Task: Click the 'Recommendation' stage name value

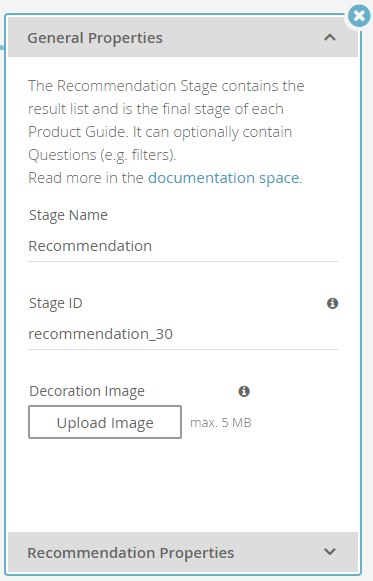Action: tap(90, 246)
